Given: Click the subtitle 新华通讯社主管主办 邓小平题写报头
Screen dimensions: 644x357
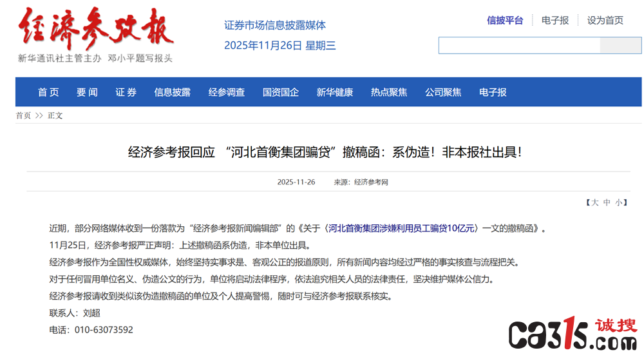Looking at the screenshot, I should [95, 59].
